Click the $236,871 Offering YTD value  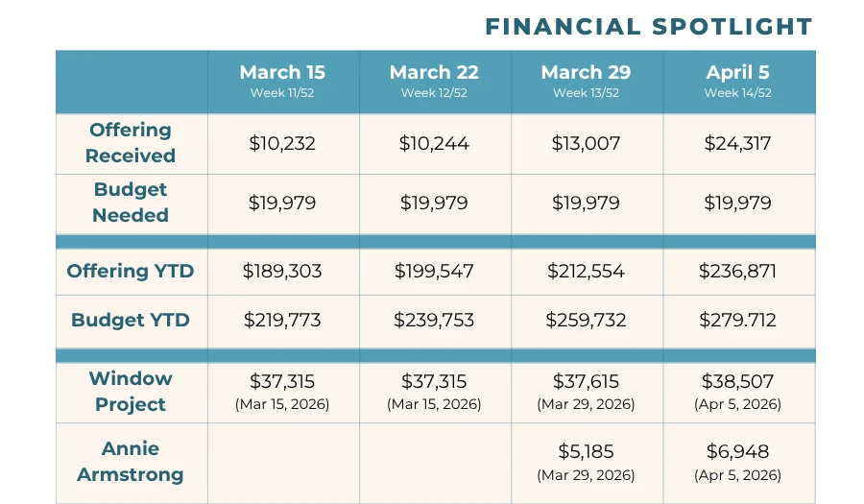pyautogui.click(x=737, y=271)
